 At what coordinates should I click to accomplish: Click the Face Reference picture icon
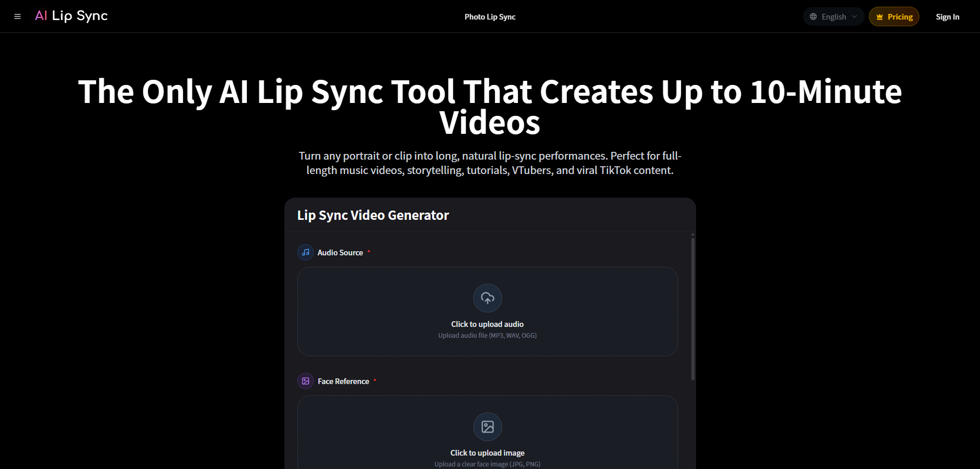306,381
